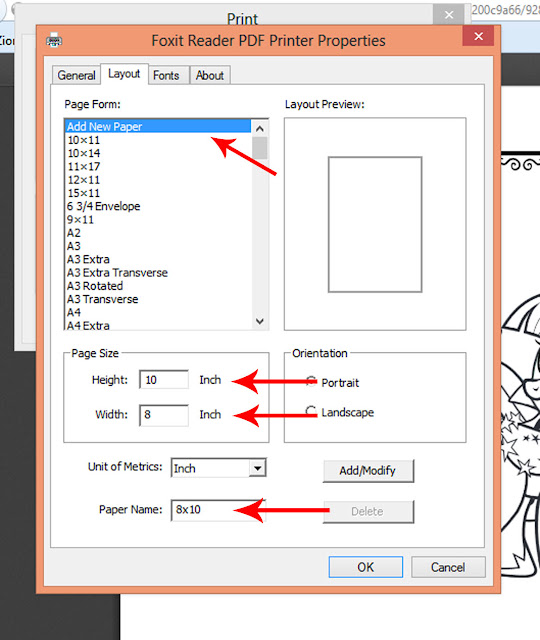
Task: Click the Add/Modify button
Action: click(368, 471)
